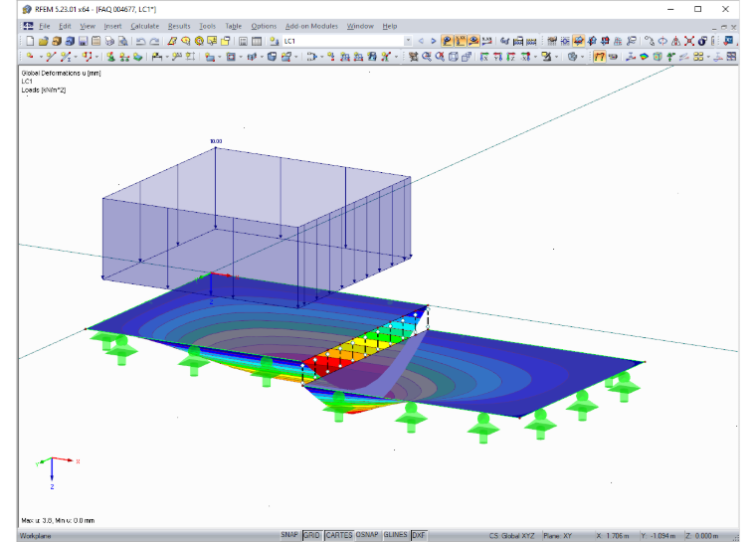Open first table view icon left of LC1
The image size is (756, 542).
pos(243,41)
